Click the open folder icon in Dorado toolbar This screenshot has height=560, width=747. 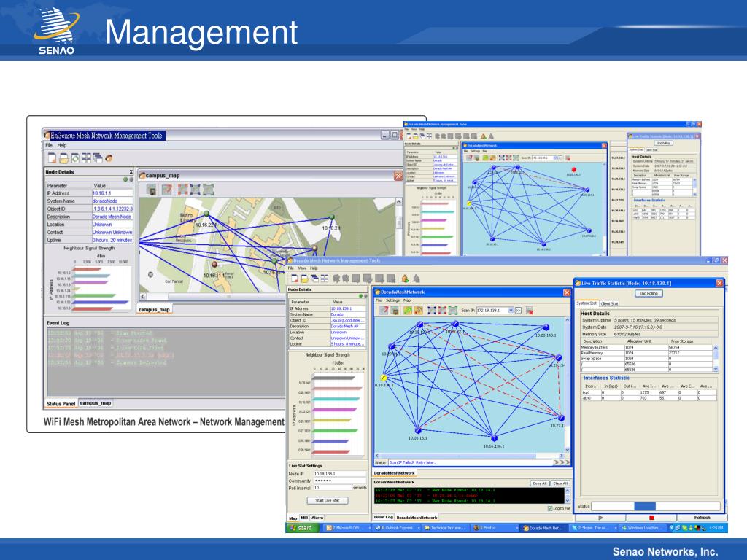click(x=304, y=279)
